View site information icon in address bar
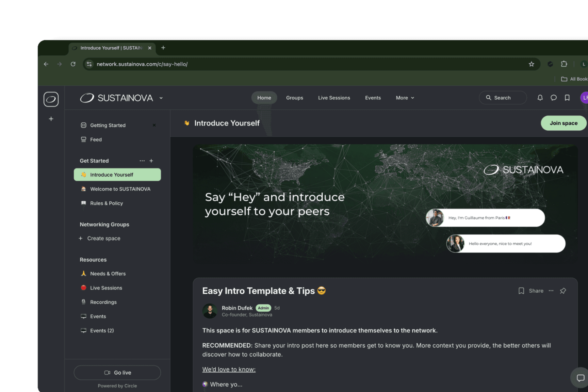Image resolution: width=588 pixels, height=392 pixels. point(89,64)
